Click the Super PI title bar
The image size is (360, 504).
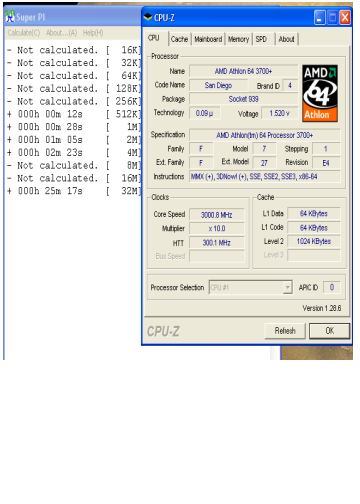click(x=72, y=17)
